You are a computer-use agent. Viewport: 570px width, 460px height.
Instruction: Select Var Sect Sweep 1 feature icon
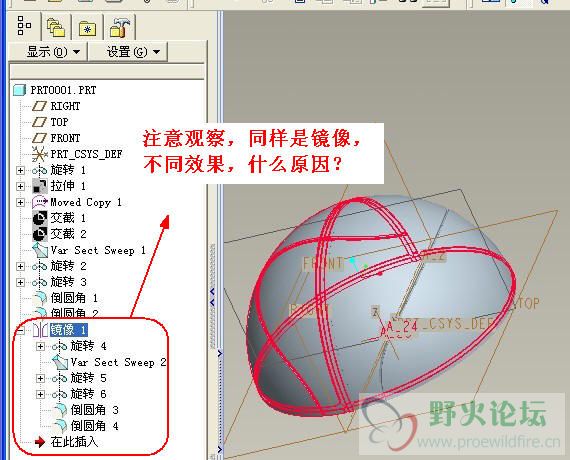click(x=40, y=250)
